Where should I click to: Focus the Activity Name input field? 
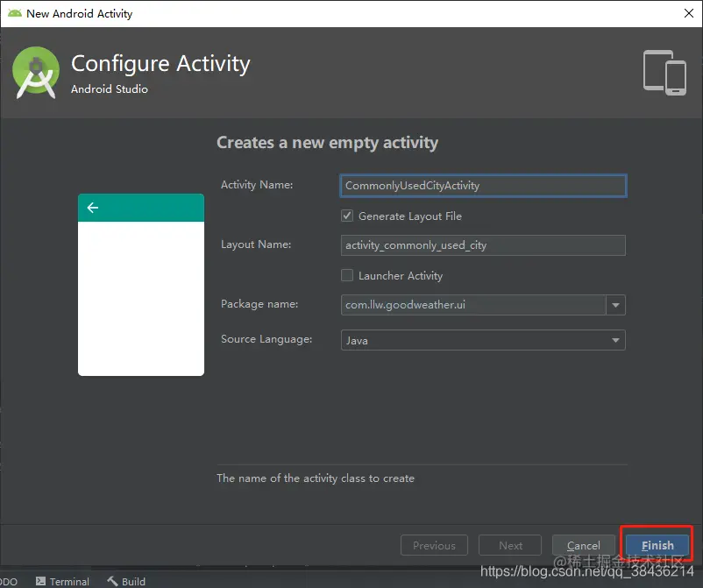[x=483, y=186]
